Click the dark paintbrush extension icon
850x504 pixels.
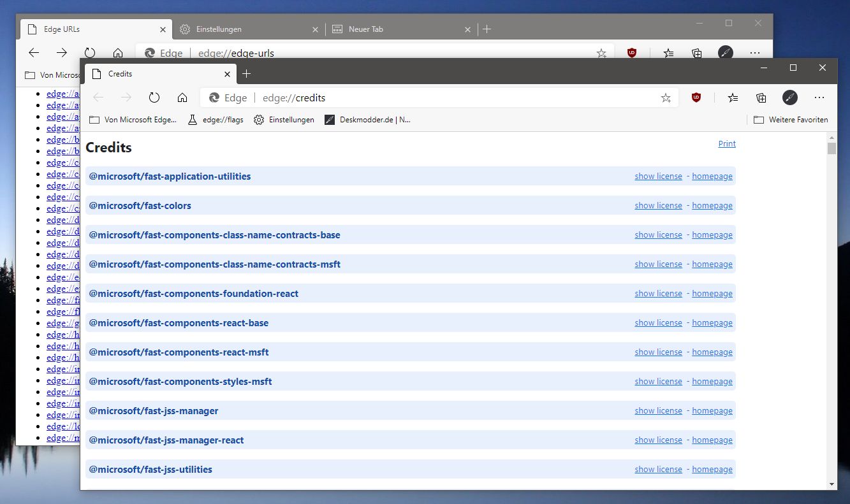click(x=791, y=97)
